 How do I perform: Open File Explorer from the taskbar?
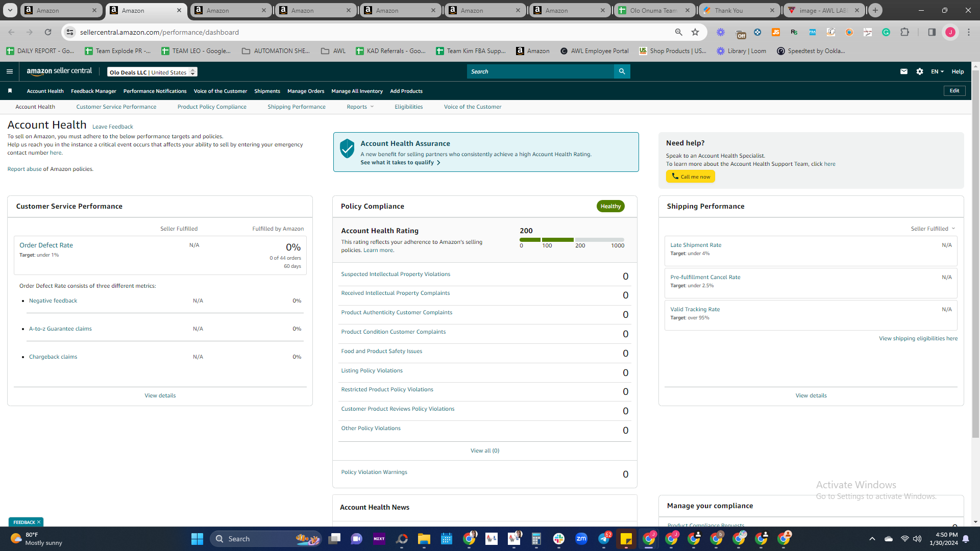pos(424,539)
